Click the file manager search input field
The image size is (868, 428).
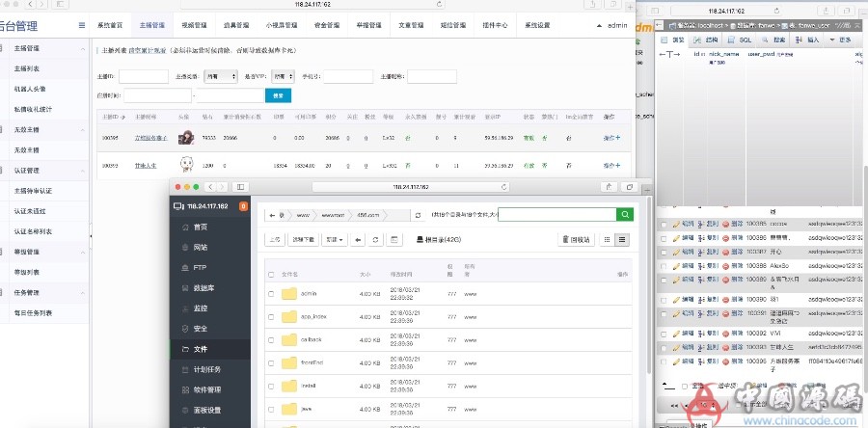point(556,215)
